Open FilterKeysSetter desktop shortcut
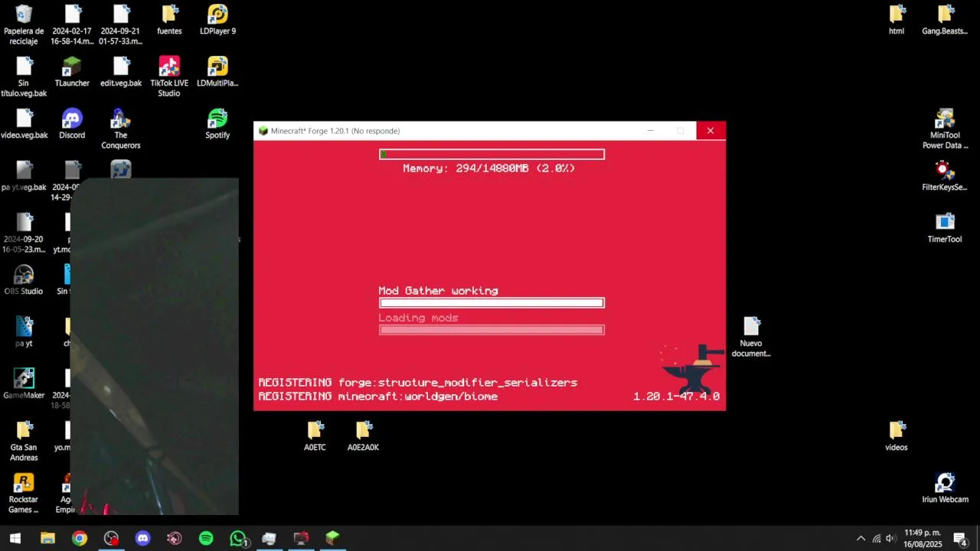Viewport: 980px width, 551px height. coord(945,176)
